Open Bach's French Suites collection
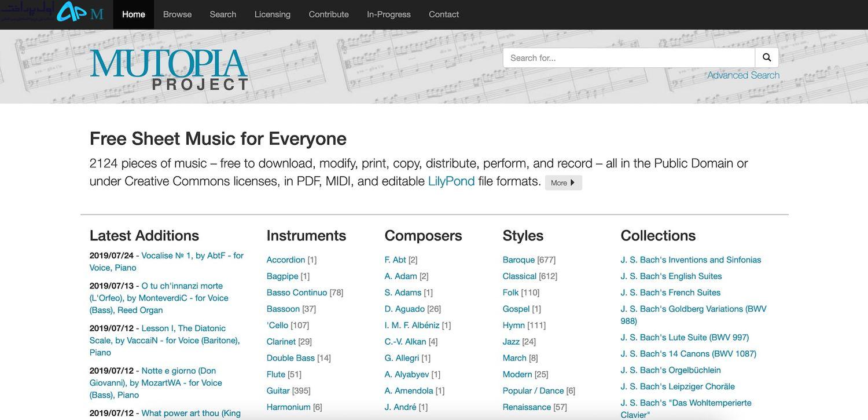 pos(671,293)
